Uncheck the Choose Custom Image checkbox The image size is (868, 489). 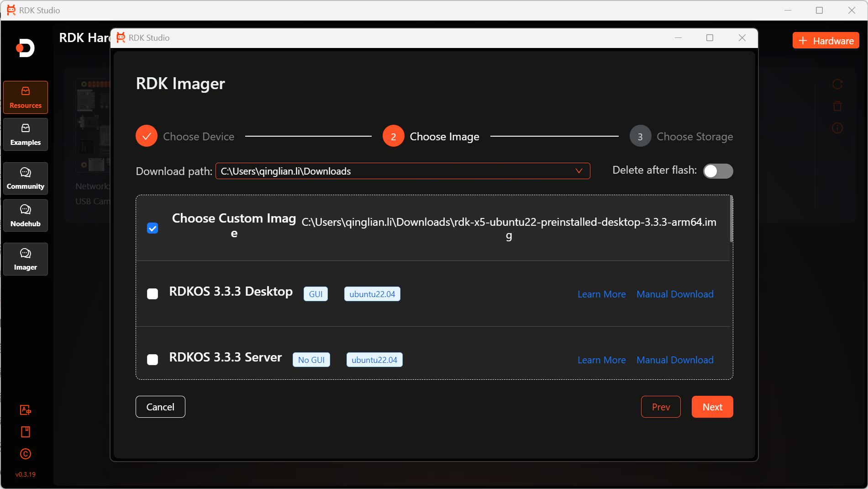tap(153, 228)
